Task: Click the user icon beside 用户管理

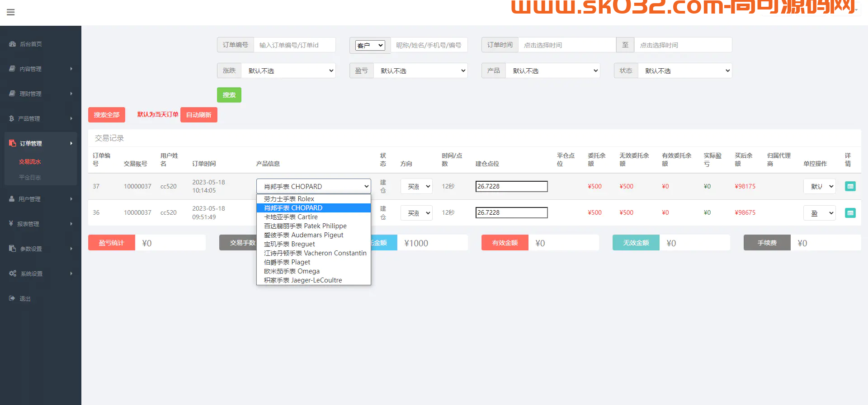Action: click(12, 199)
